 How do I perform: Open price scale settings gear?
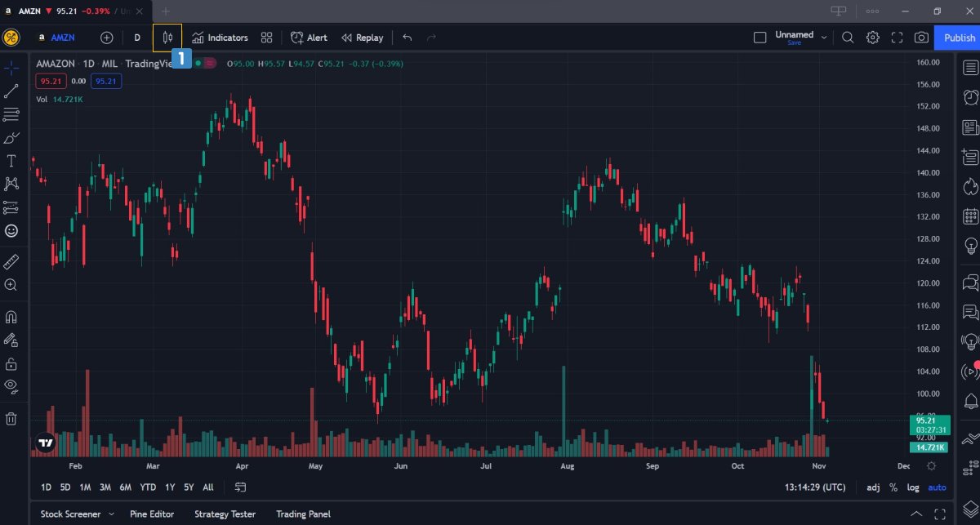click(x=932, y=466)
